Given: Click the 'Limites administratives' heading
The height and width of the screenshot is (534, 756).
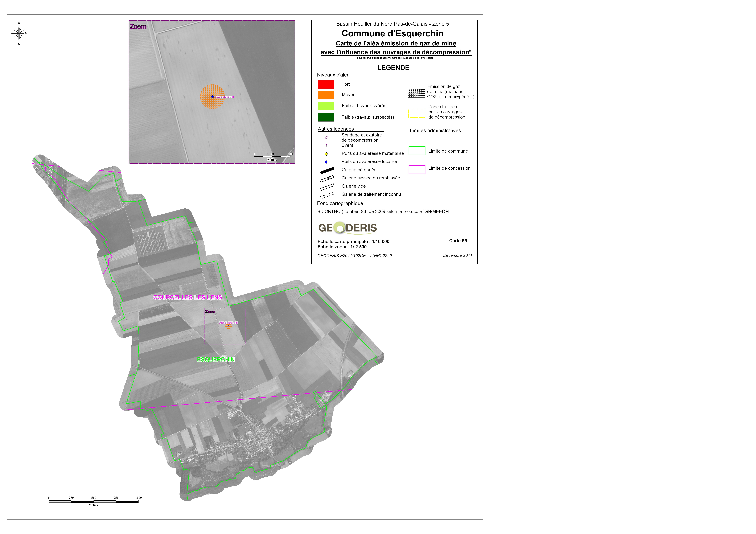Looking at the screenshot, I should point(435,131).
